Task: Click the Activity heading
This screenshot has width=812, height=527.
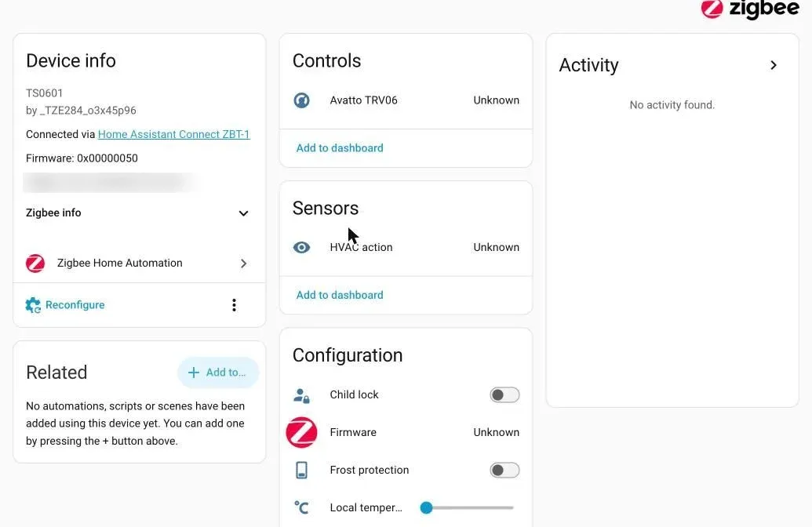Action: click(x=589, y=65)
